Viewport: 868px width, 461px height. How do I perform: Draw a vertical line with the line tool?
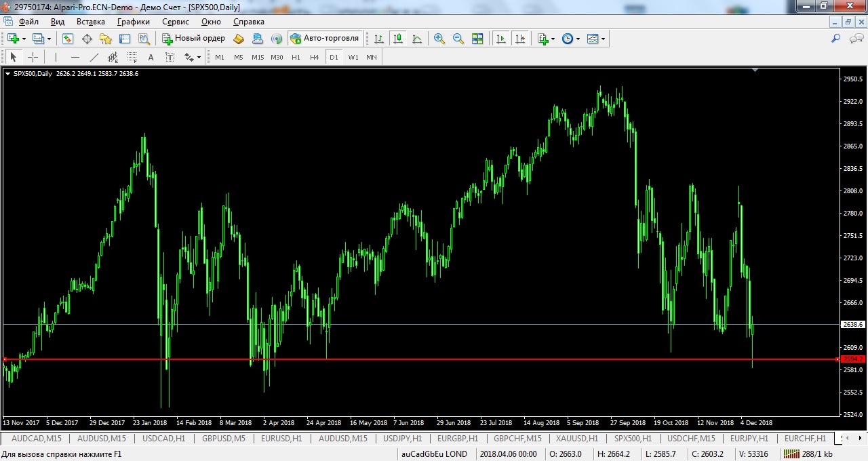(56, 57)
